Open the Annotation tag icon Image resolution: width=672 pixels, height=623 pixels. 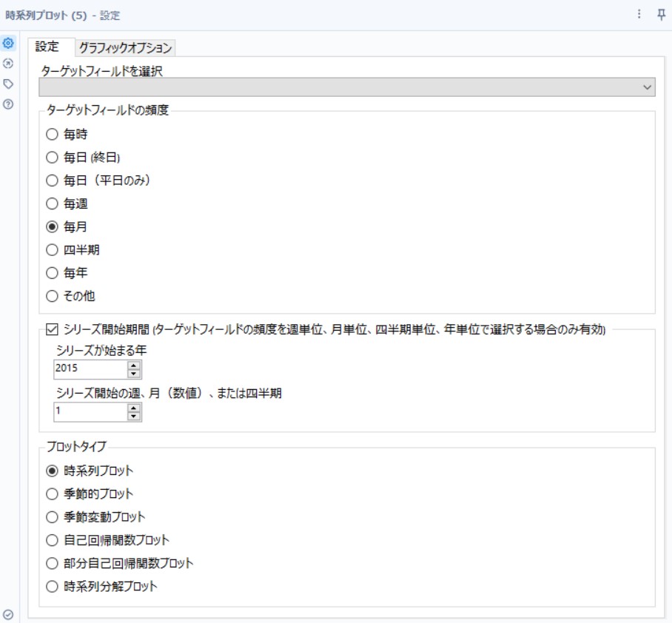(9, 84)
